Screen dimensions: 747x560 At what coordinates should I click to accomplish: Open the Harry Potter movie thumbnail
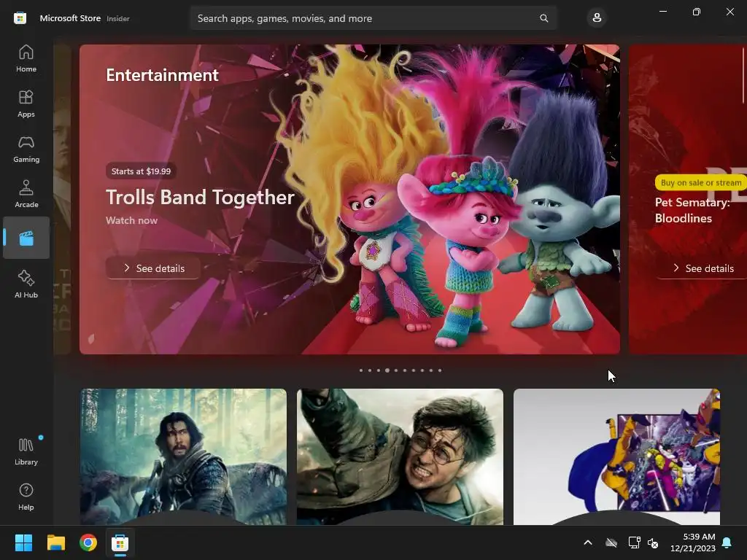tap(400, 456)
